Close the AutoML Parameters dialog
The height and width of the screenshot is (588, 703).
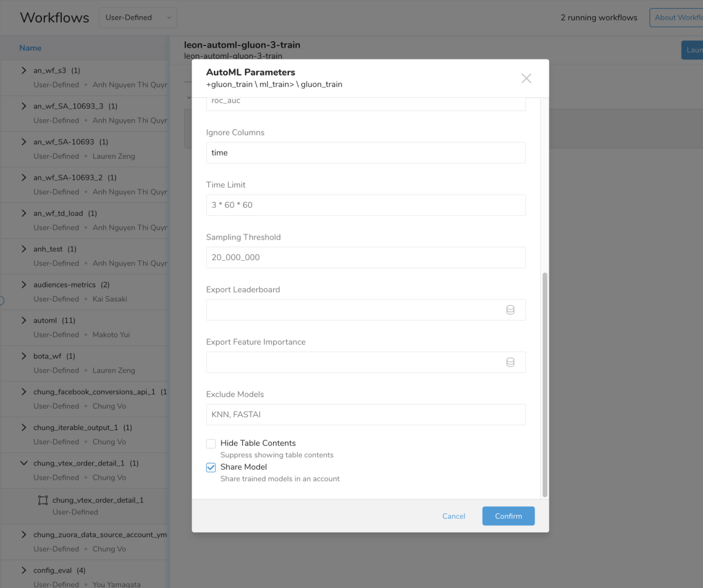coord(526,78)
